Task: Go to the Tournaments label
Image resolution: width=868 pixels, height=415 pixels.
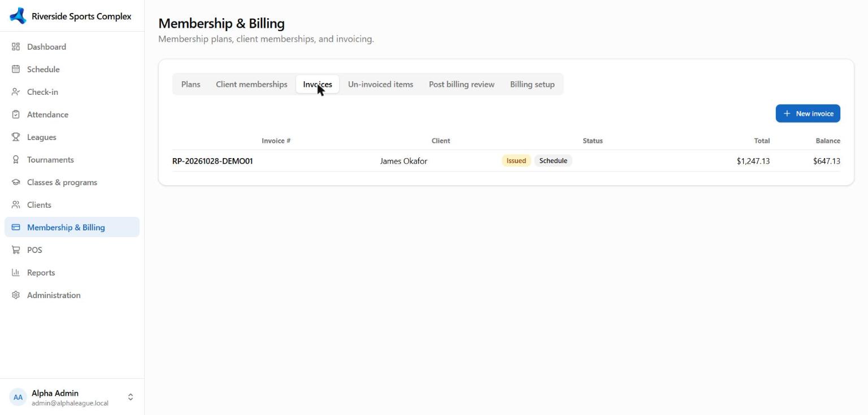Action: (x=50, y=160)
